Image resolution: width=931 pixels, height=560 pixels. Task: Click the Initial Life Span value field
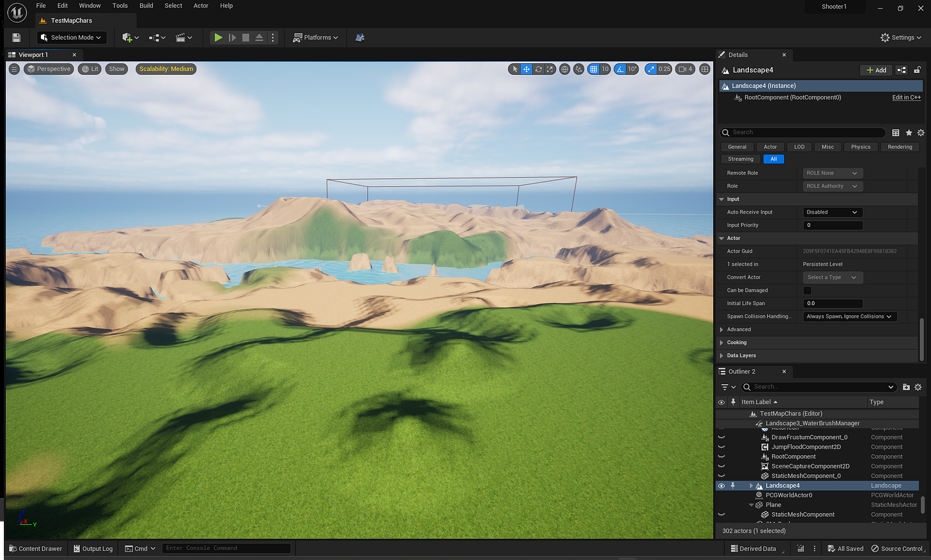[833, 303]
